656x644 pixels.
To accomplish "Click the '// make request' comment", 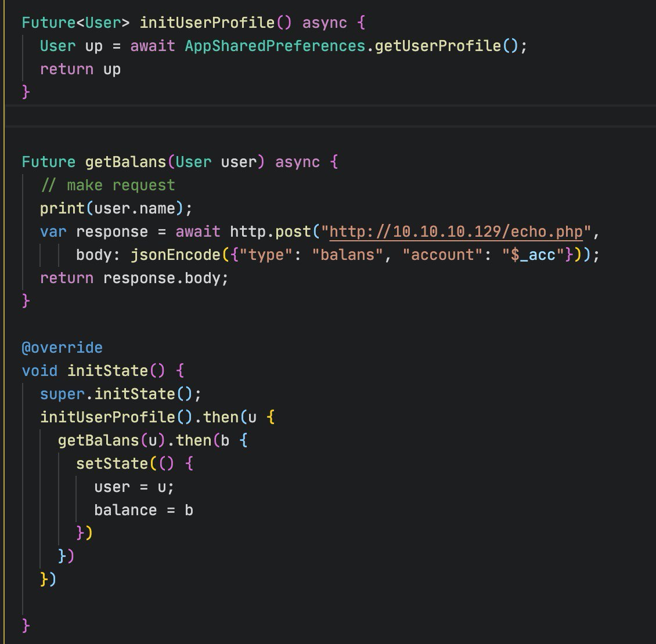I will point(107,185).
